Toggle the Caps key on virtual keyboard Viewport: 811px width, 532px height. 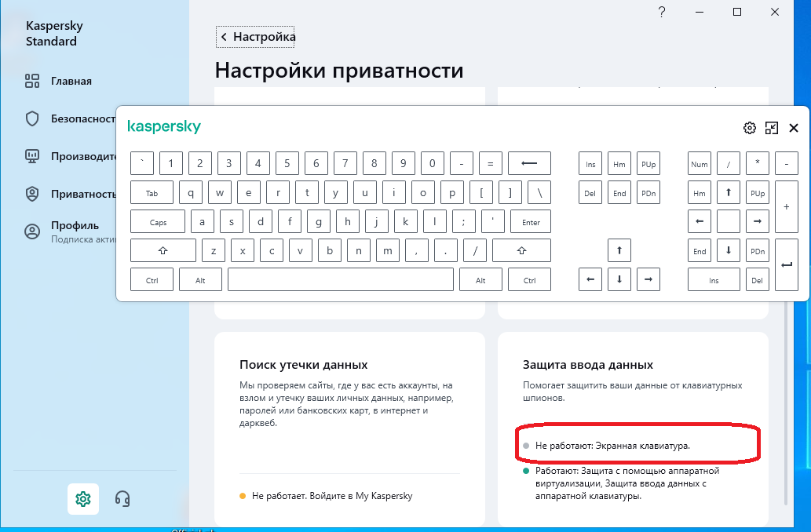(x=158, y=221)
